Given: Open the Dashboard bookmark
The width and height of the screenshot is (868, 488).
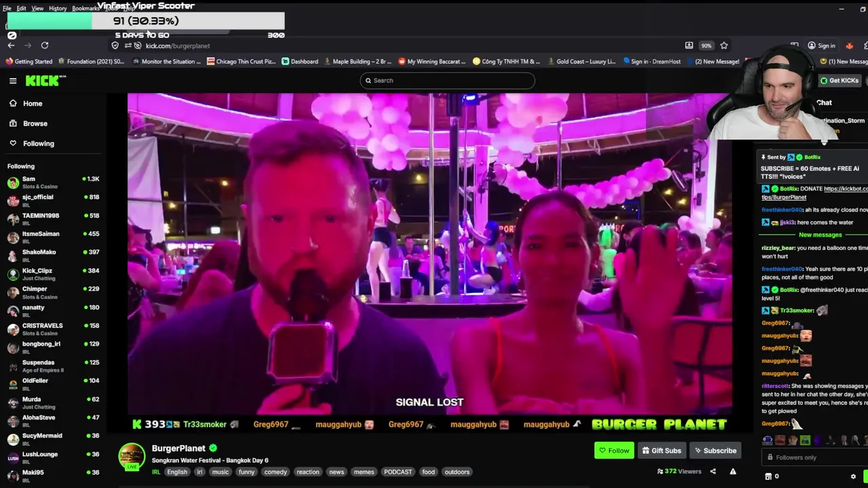Looking at the screenshot, I should tap(300, 62).
